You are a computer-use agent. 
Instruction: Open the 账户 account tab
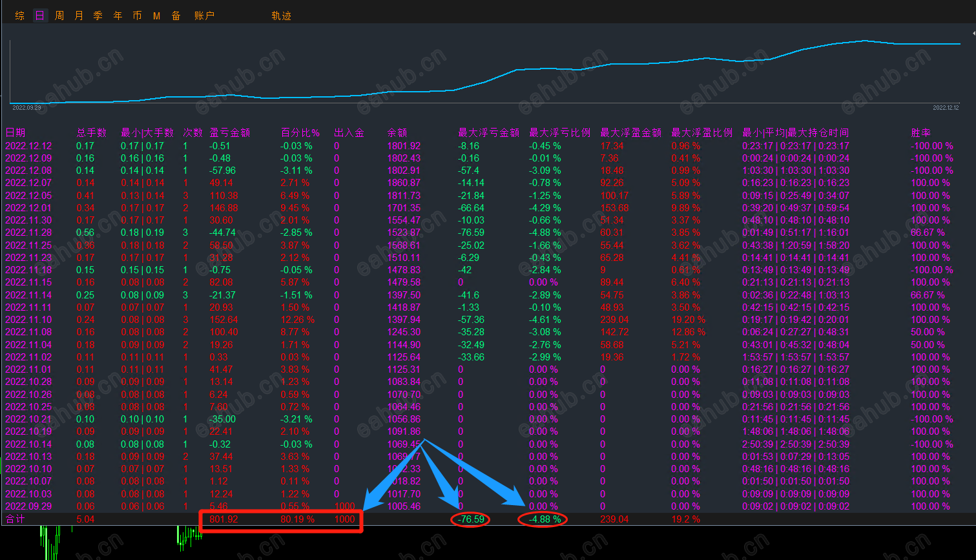pyautogui.click(x=204, y=16)
